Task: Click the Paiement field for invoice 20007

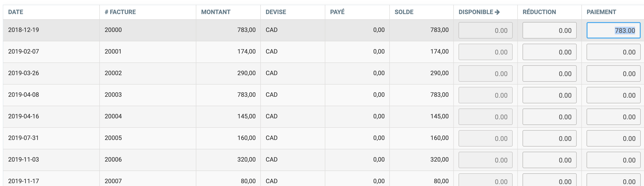Action: 613,181
